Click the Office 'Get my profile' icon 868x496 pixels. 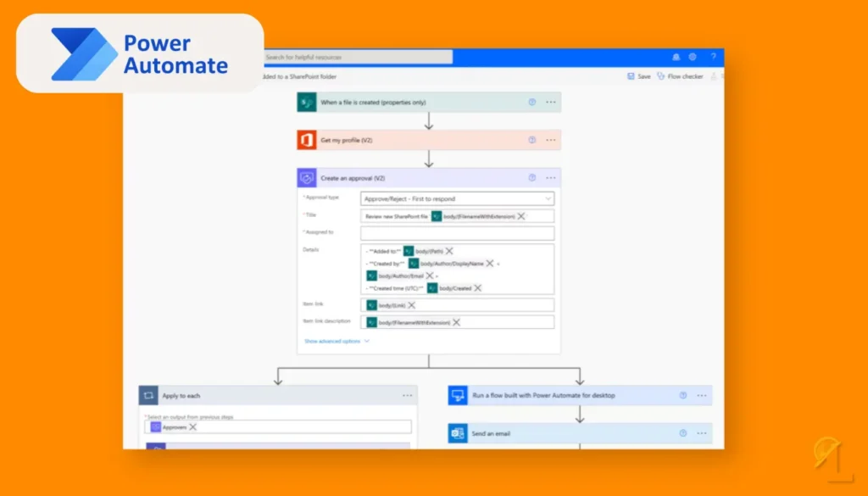click(x=307, y=140)
